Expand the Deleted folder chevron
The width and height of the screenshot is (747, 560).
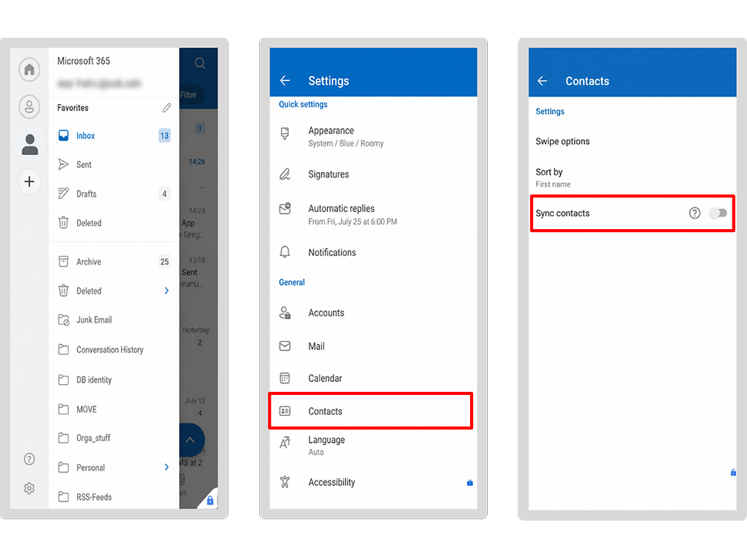click(166, 291)
